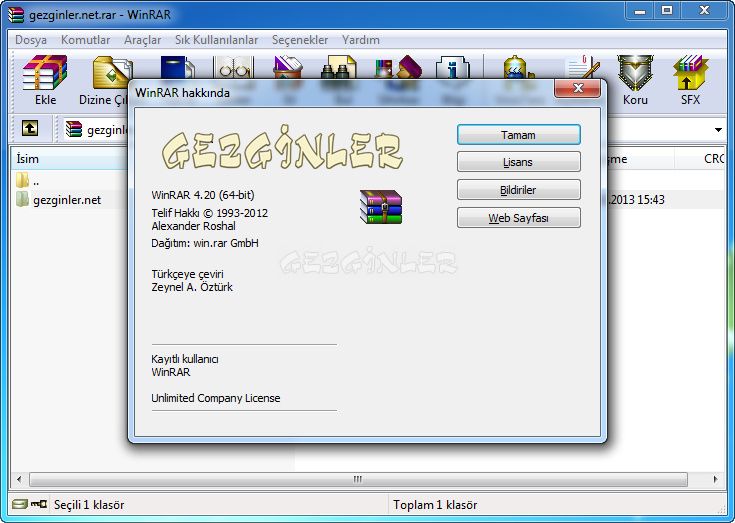Image resolution: width=735 pixels, height=523 pixels.
Task: Click the eyeglasses View toolbar icon
Action: click(x=233, y=67)
